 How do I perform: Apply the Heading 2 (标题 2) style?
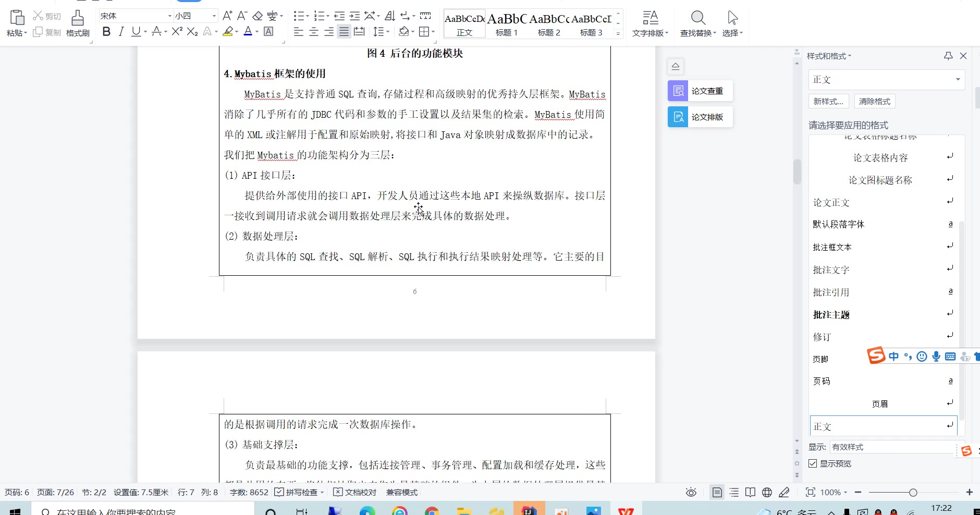coord(549,23)
